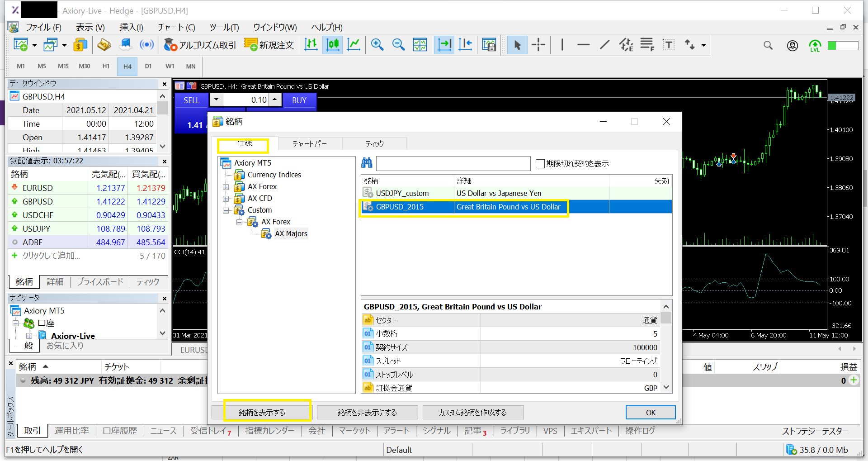Toggle chart shift icon
The width and height of the screenshot is (868, 461).
pos(465,45)
